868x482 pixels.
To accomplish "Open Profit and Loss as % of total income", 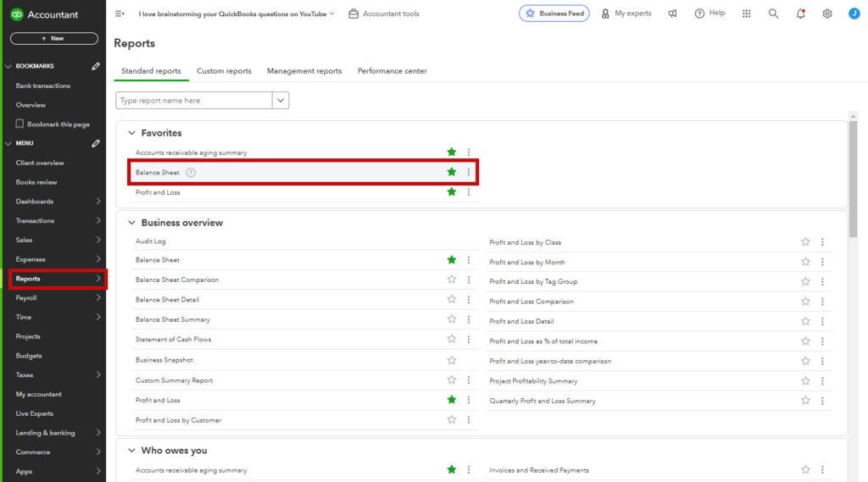I will [x=543, y=341].
